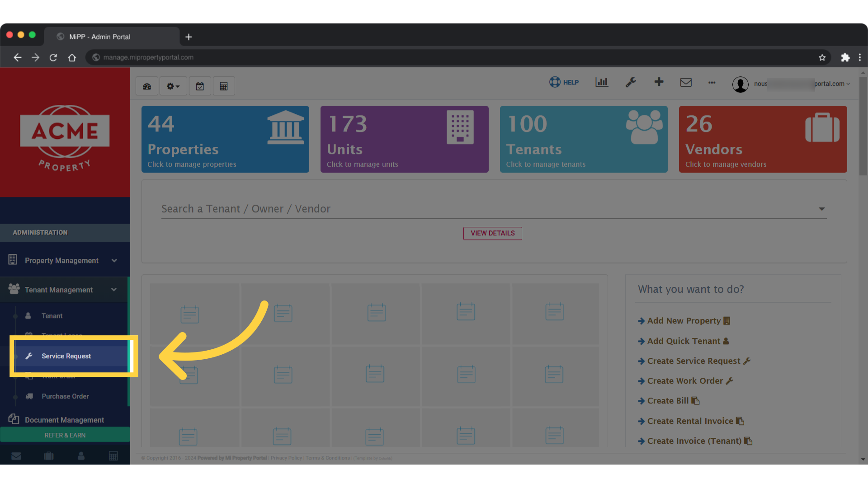Image resolution: width=868 pixels, height=488 pixels.
Task: Open the ellipsis more-options menu
Action: (712, 83)
